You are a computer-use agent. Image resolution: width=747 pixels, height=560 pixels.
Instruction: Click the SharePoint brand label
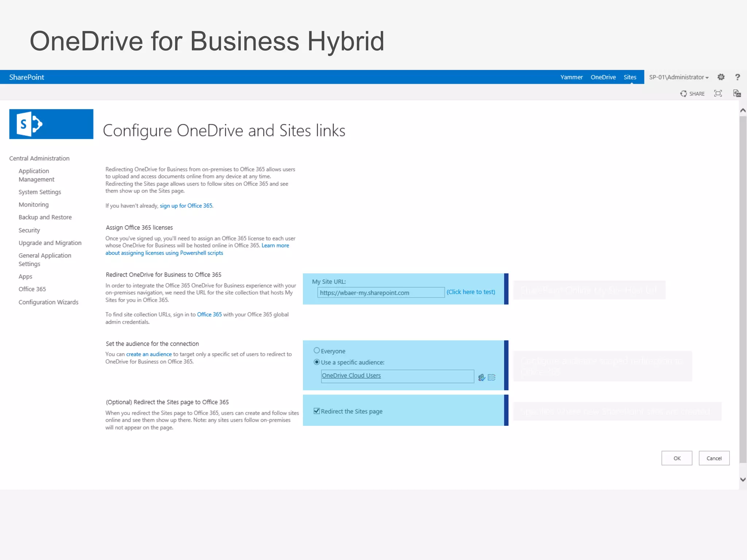pyautogui.click(x=27, y=77)
